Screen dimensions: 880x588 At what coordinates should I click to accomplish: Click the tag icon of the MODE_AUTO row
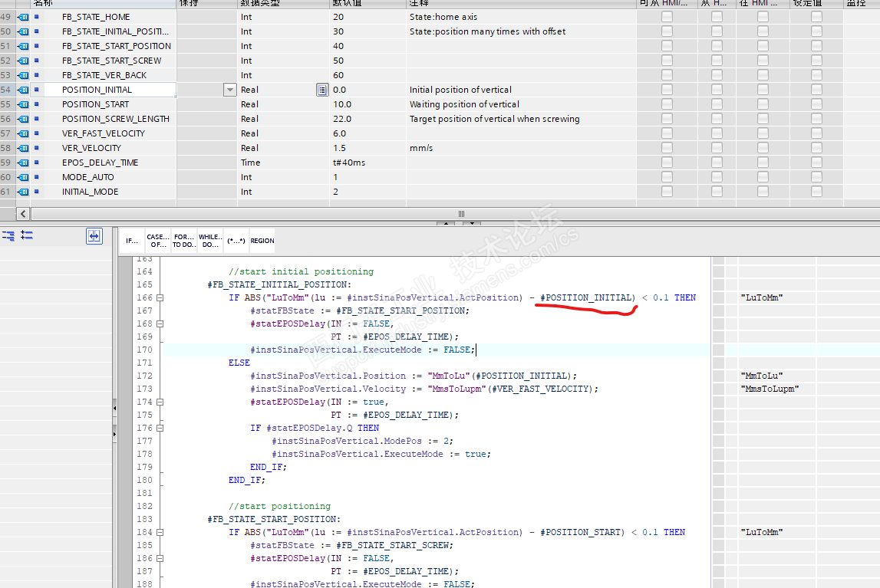[x=23, y=177]
